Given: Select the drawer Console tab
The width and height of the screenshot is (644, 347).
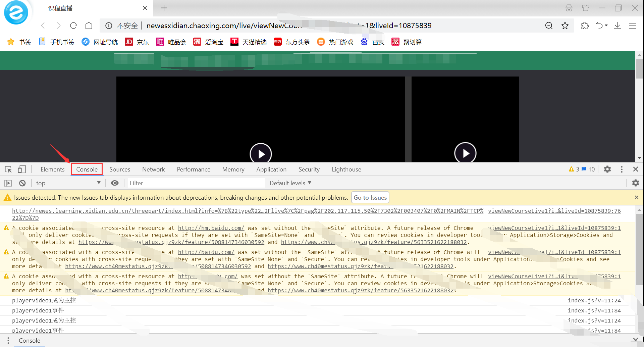Looking at the screenshot, I should pos(29,341).
